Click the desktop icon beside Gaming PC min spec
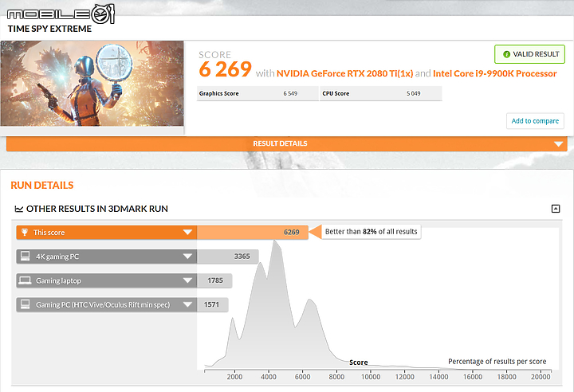The height and width of the screenshot is (392, 574). [25, 304]
